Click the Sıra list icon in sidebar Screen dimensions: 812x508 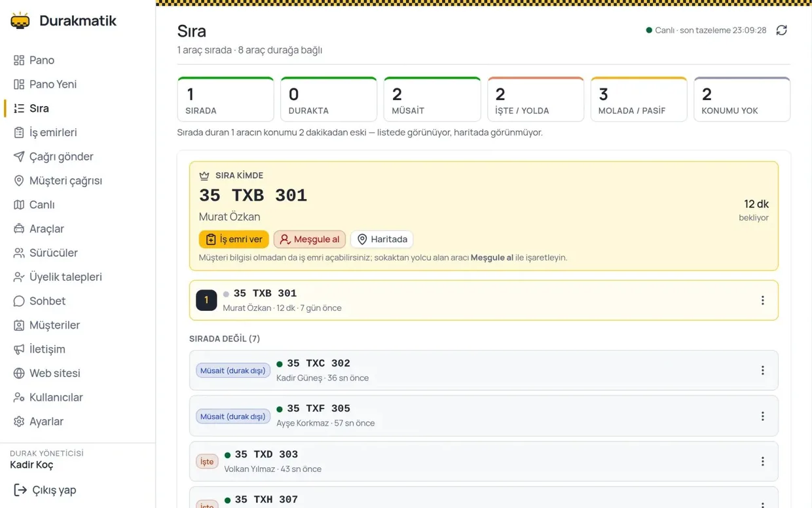(19, 109)
